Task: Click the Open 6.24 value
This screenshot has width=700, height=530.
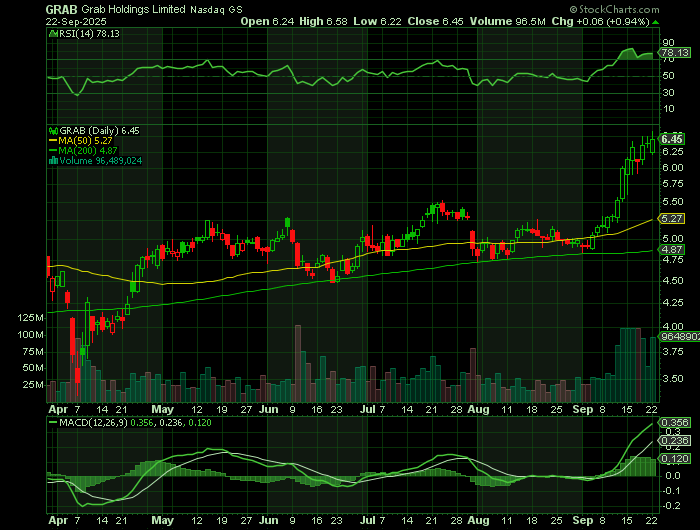Action: coord(267,21)
